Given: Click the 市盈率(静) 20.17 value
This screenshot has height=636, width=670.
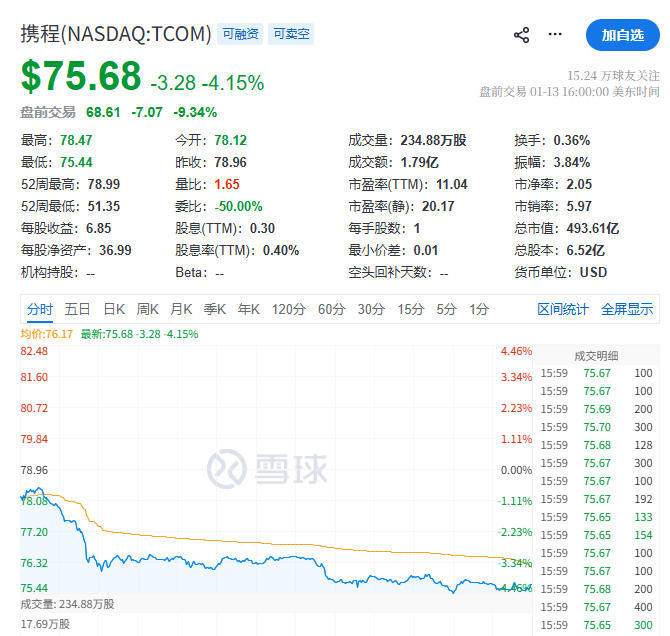Looking at the screenshot, I should [438, 206].
